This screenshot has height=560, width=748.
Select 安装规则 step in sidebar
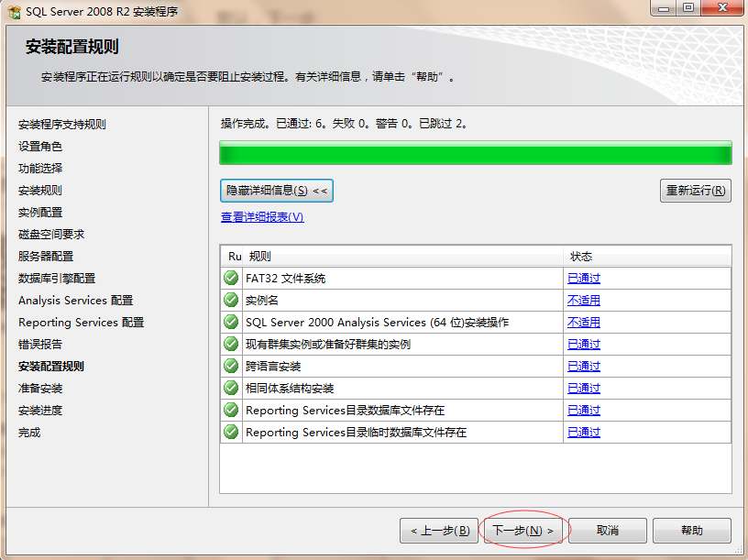coord(40,191)
